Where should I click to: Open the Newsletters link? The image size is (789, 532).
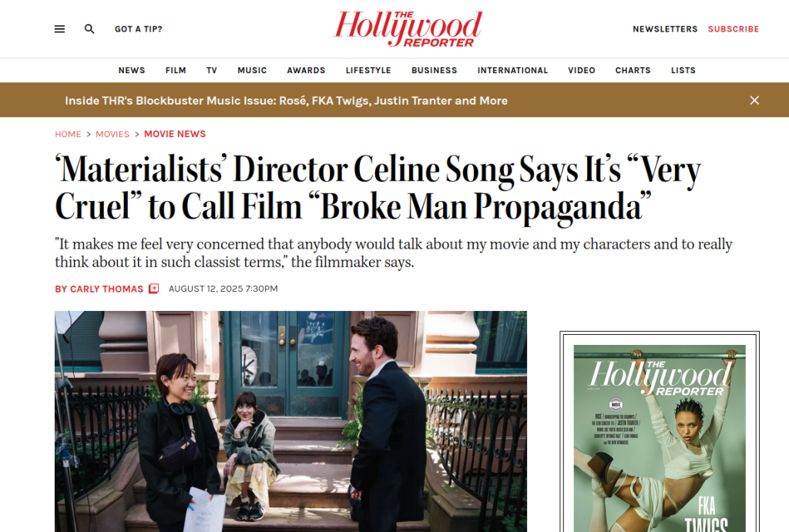pos(665,29)
